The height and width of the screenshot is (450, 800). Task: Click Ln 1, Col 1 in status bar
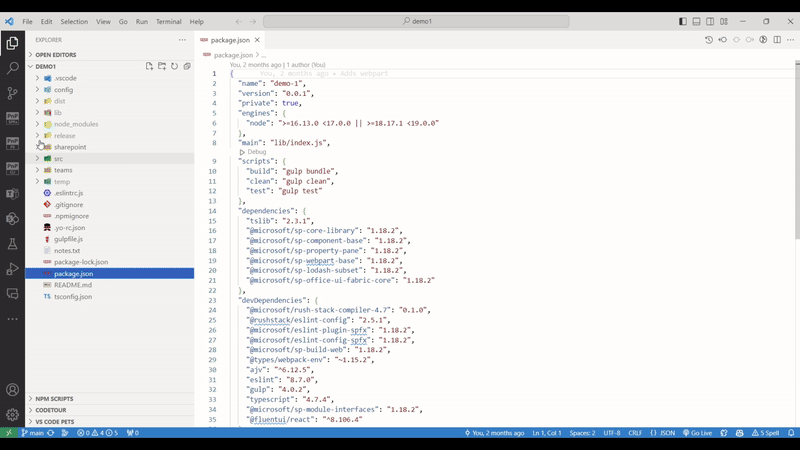[x=546, y=433]
